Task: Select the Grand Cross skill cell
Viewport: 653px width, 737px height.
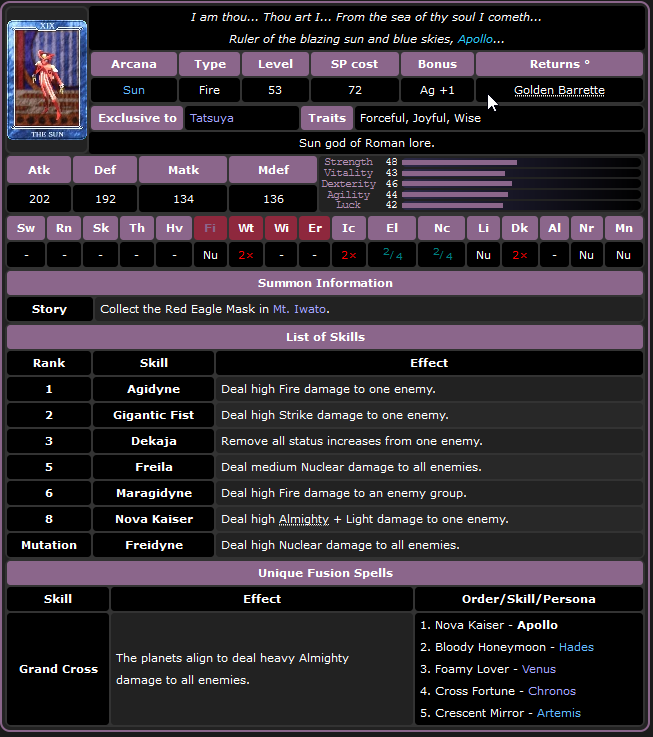Action: coord(57,669)
